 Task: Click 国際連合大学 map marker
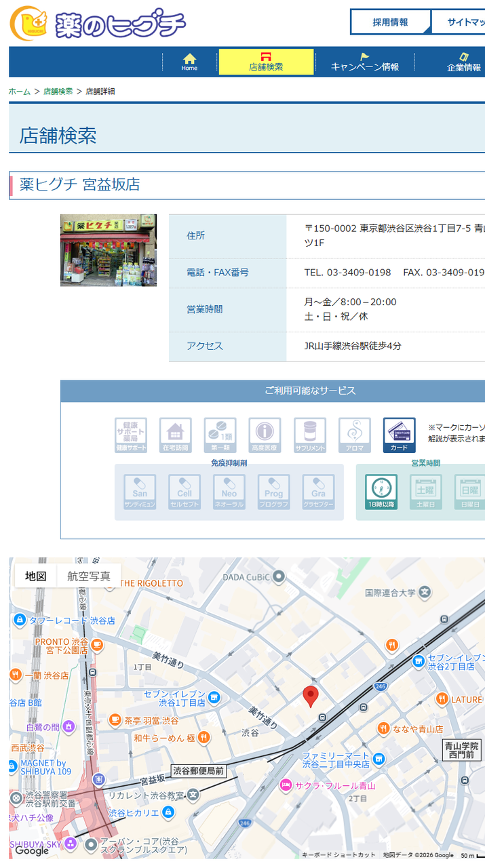[425, 592]
